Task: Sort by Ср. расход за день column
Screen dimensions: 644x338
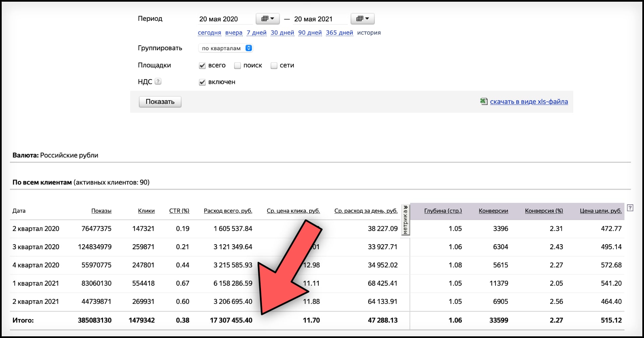Action: click(x=366, y=211)
